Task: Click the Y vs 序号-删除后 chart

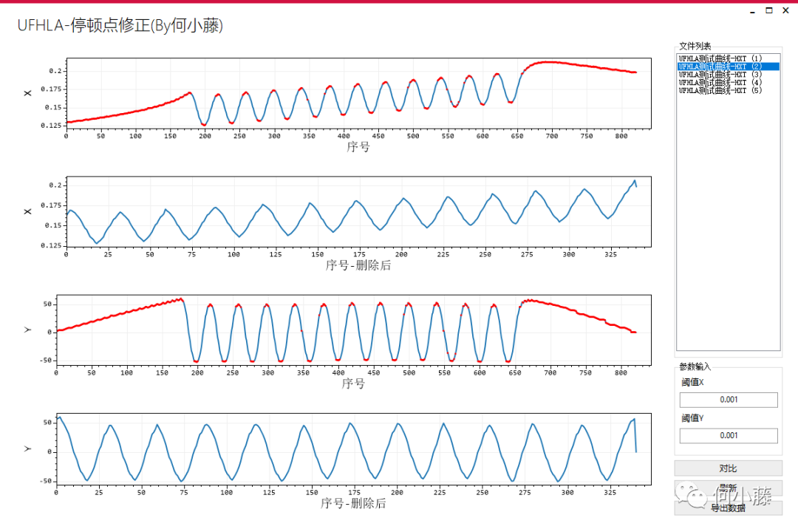Action: coord(354,449)
